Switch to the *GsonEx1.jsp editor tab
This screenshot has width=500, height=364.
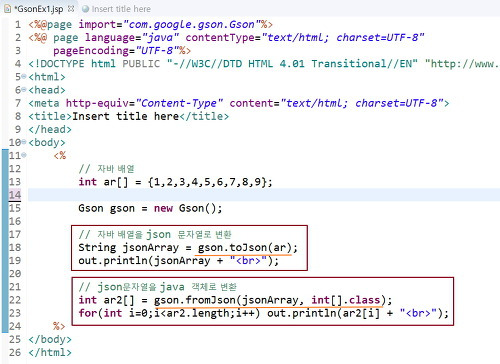(x=38, y=9)
